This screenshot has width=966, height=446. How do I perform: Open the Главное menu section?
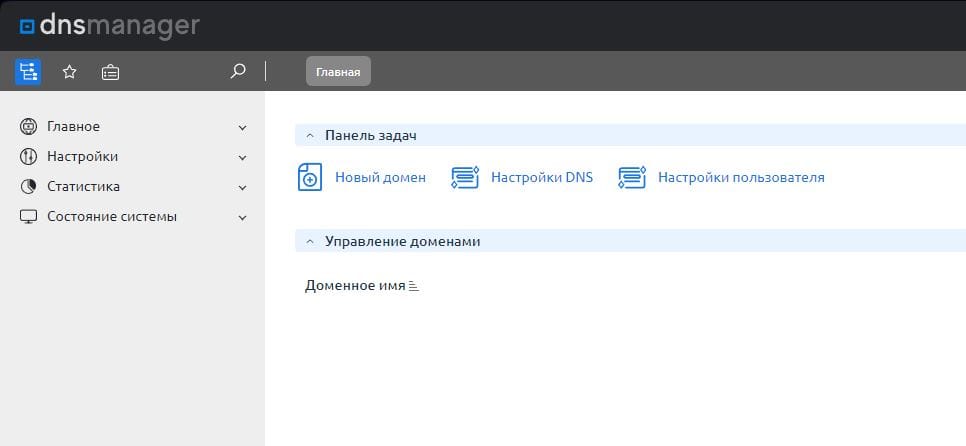(x=73, y=126)
